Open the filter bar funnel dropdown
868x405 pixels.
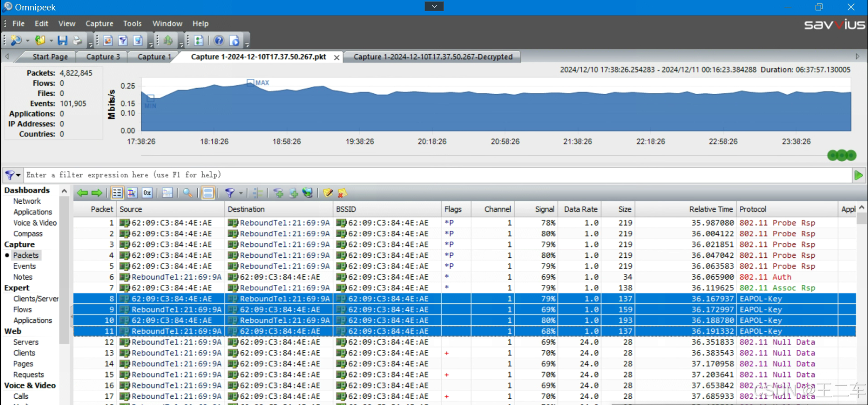[x=13, y=175]
